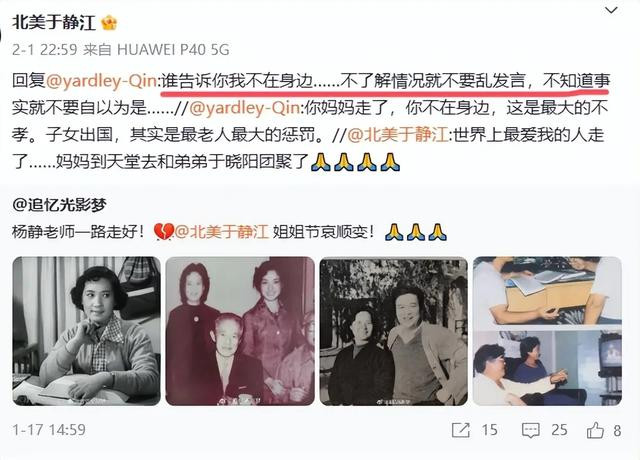Open the 北美于静江 profile name
Image resolution: width=640 pixels, height=460 pixels.
(x=53, y=23)
